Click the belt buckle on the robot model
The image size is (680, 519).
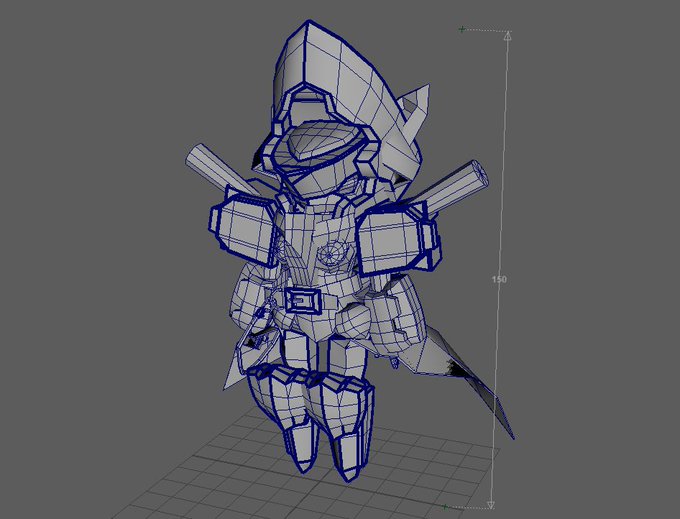301,300
